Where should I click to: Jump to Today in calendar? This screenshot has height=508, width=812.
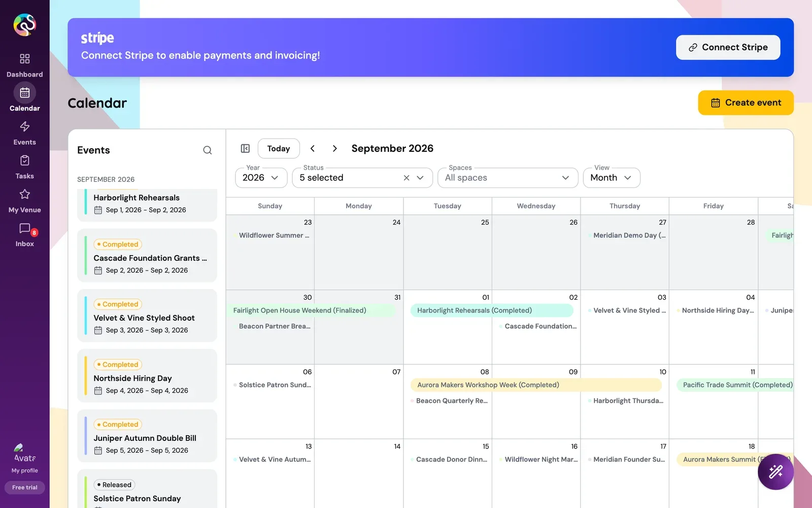[x=279, y=148]
